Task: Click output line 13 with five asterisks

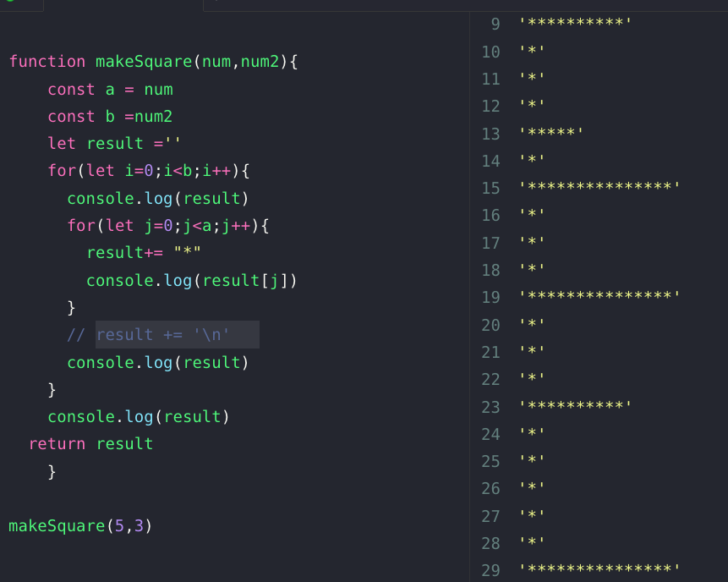Action: 551,132
